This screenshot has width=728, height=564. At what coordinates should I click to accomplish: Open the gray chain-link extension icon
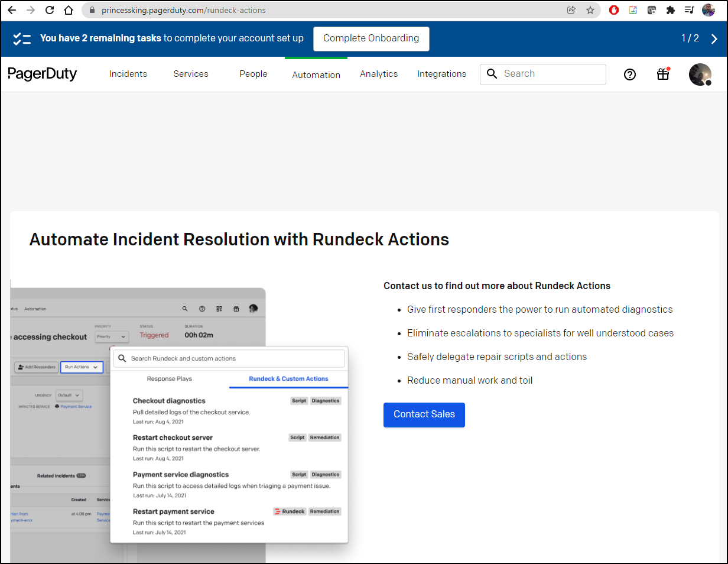coord(652,10)
